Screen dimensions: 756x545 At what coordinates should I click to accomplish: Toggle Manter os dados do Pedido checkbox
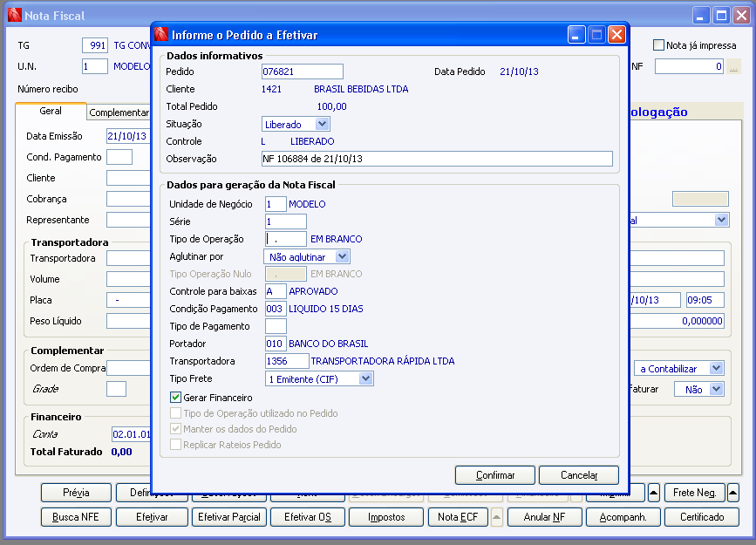click(175, 429)
